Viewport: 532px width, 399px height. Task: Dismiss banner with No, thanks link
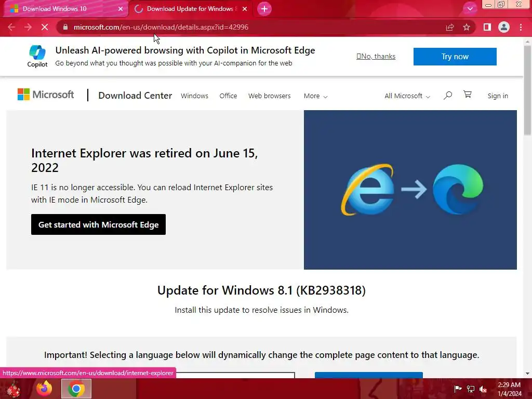[x=376, y=56]
